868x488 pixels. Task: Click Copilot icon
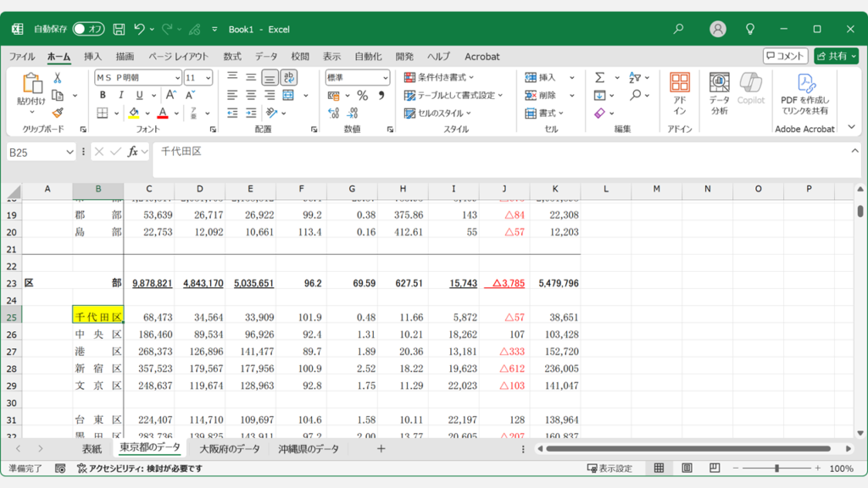coord(751,88)
